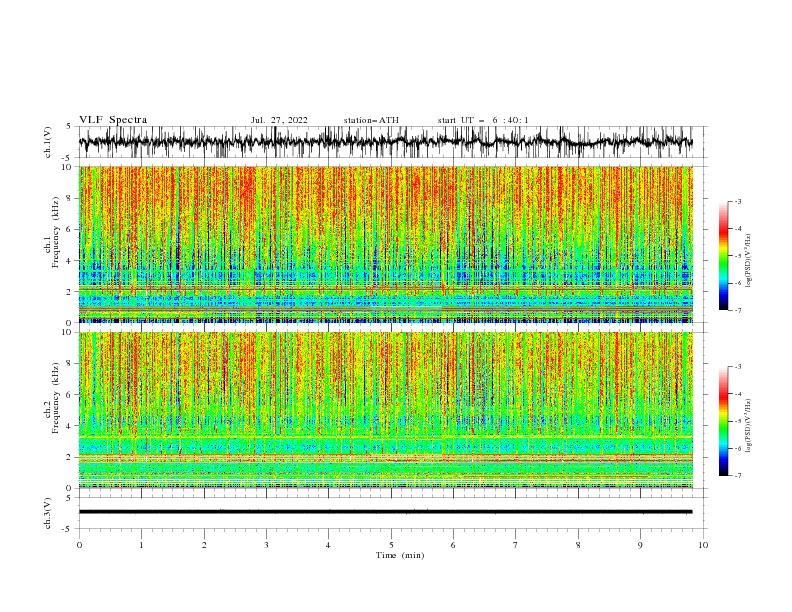Click time axis tick label '0'
The image size is (792, 612).
coord(79,545)
